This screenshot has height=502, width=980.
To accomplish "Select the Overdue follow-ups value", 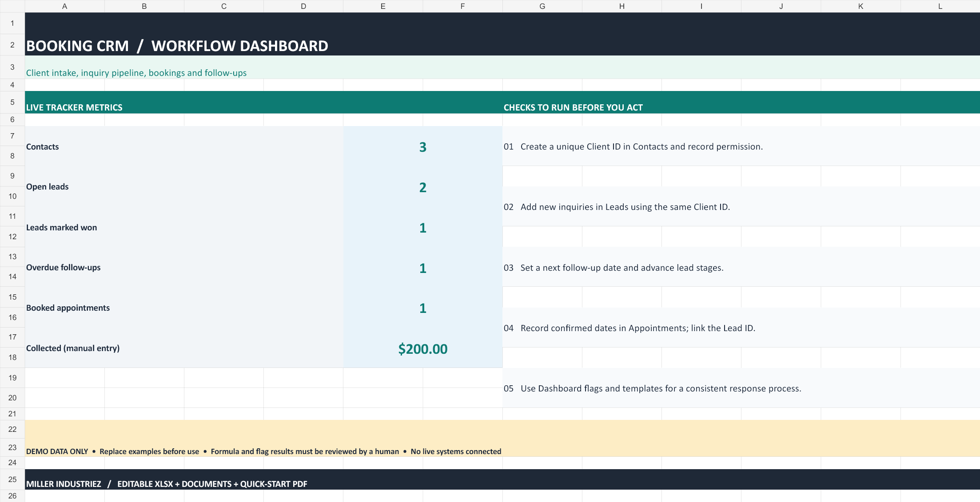I will [422, 268].
